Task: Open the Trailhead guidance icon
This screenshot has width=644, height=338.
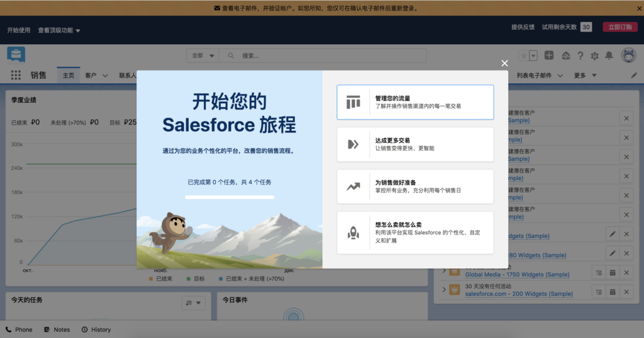Action: coord(565,55)
